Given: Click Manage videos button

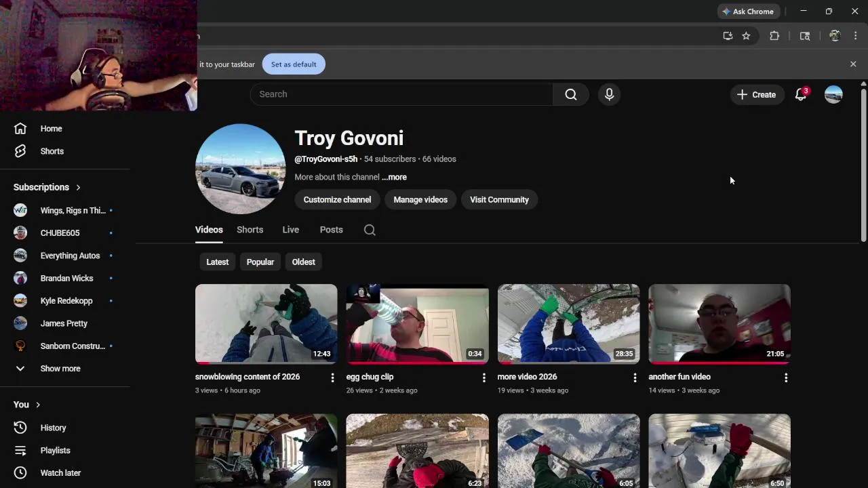Looking at the screenshot, I should (420, 199).
